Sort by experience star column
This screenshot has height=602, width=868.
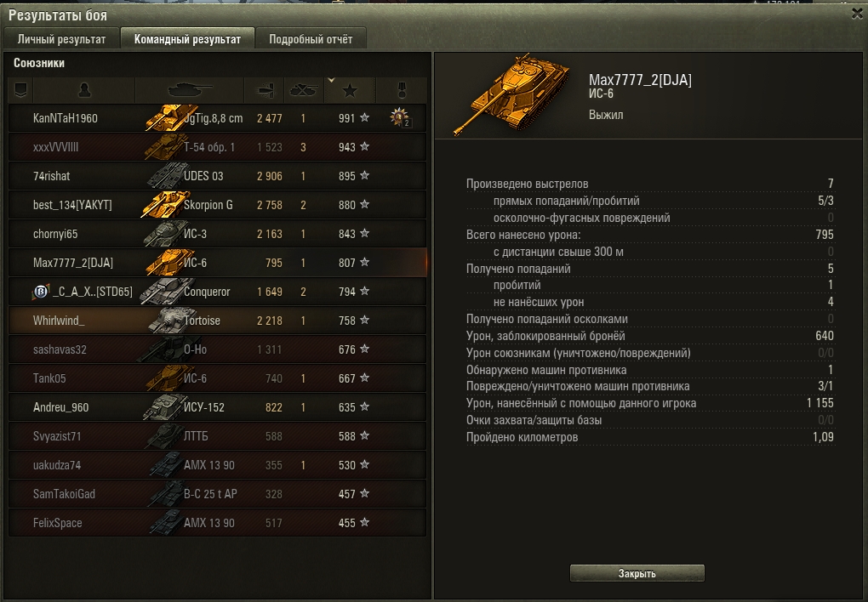[350, 90]
